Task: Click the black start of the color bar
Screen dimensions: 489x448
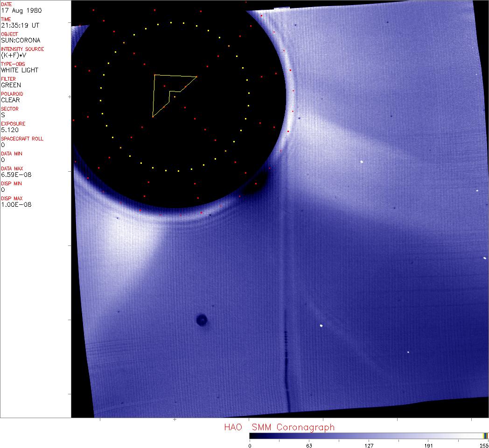Action: [x=251, y=436]
